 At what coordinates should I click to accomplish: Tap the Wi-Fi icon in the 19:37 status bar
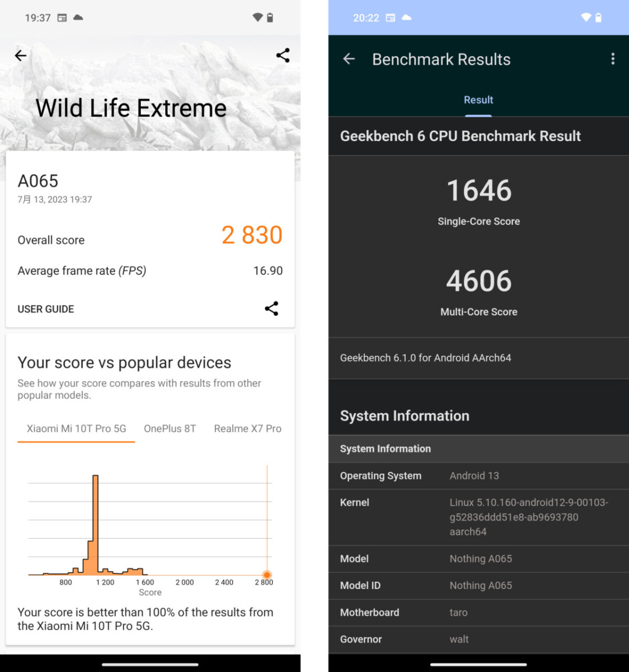click(257, 17)
